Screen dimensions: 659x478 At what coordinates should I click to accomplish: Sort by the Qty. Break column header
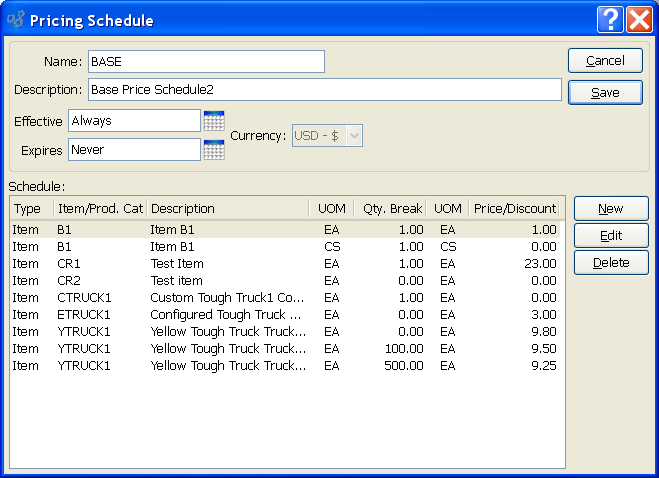390,209
